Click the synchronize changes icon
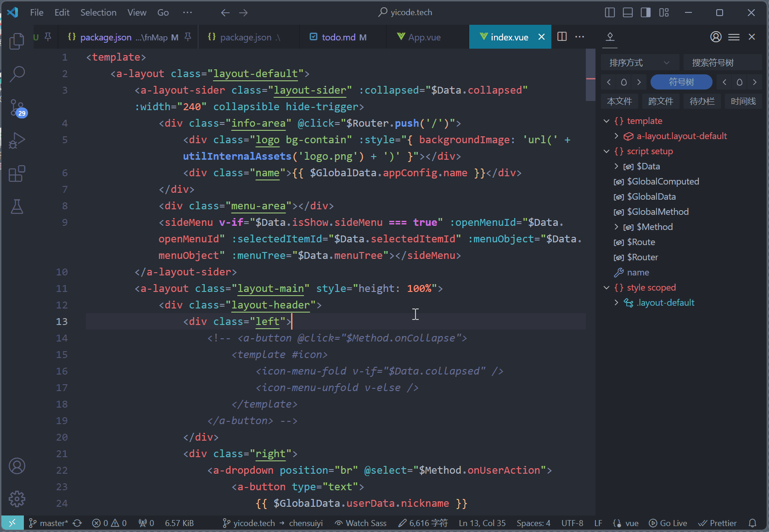769x532 pixels. 77,523
